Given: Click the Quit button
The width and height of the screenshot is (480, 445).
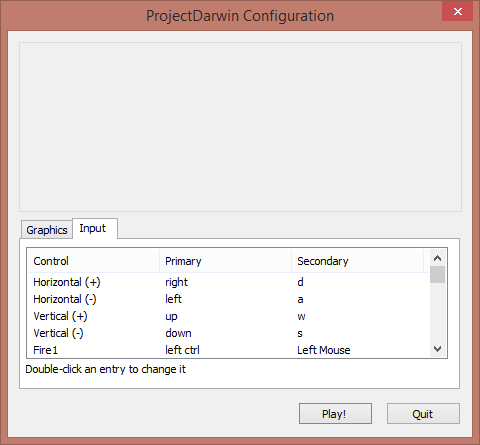Looking at the screenshot, I should [x=423, y=414].
